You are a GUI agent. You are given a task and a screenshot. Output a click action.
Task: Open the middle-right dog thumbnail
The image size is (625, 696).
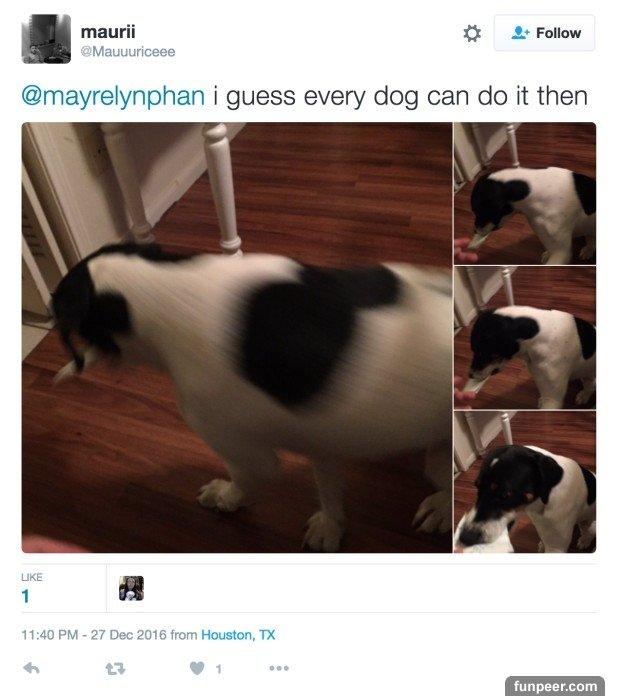tap(525, 337)
